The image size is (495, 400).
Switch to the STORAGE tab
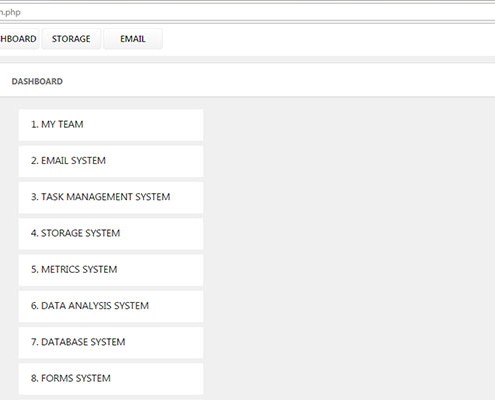71,39
